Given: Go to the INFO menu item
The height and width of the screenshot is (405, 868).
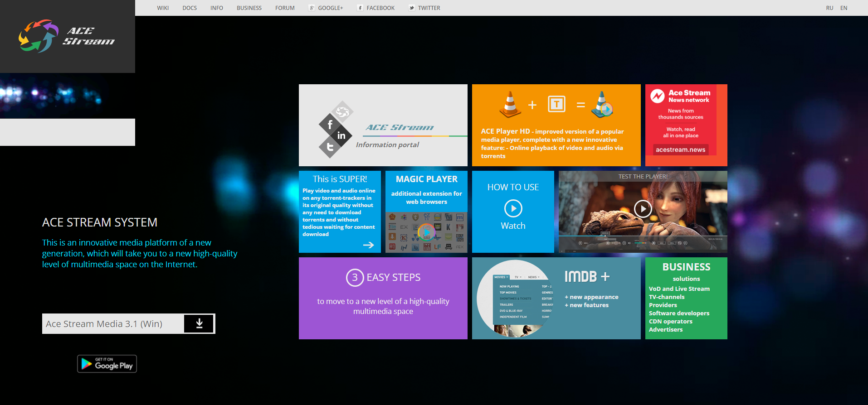Looking at the screenshot, I should coord(217,8).
